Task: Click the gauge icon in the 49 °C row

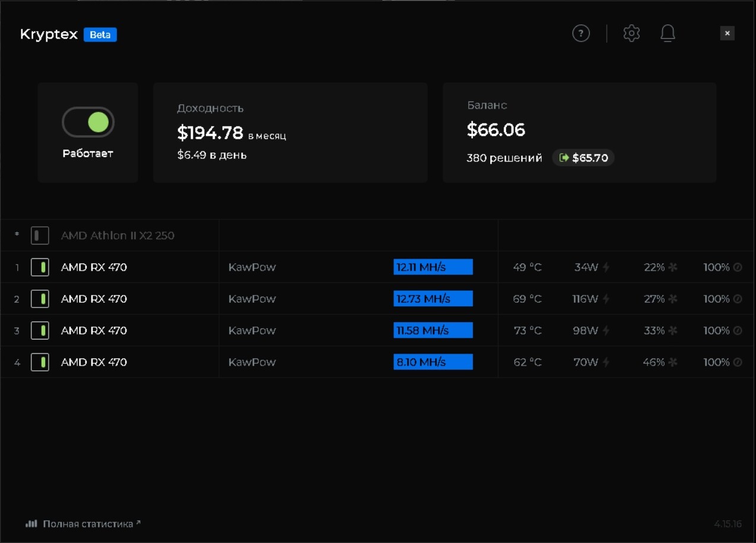Action: coord(738,268)
